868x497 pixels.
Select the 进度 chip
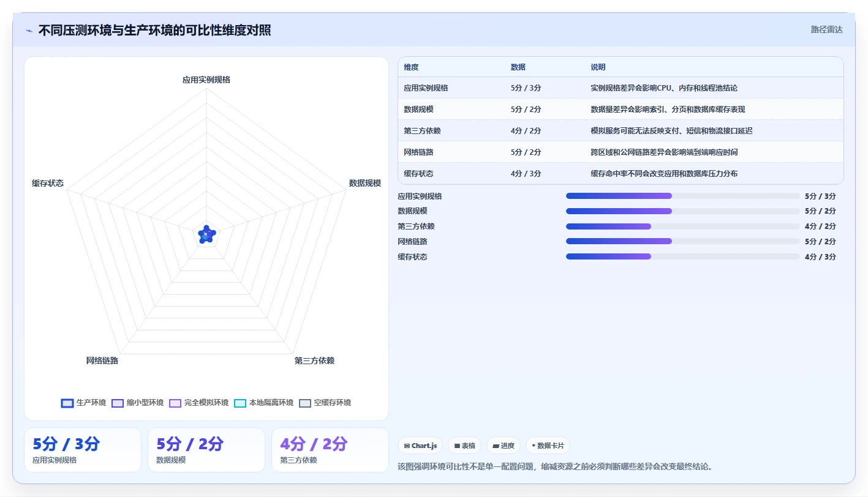[x=504, y=446]
